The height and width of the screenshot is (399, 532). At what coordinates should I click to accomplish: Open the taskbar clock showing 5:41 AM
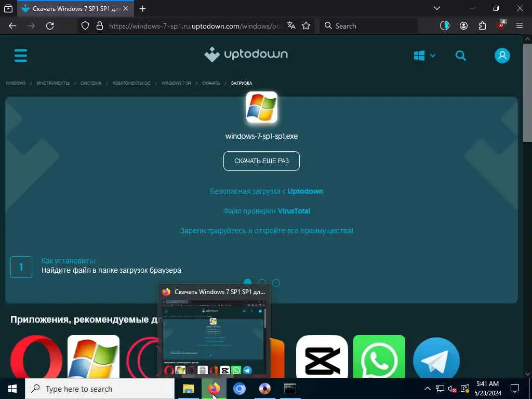click(487, 389)
